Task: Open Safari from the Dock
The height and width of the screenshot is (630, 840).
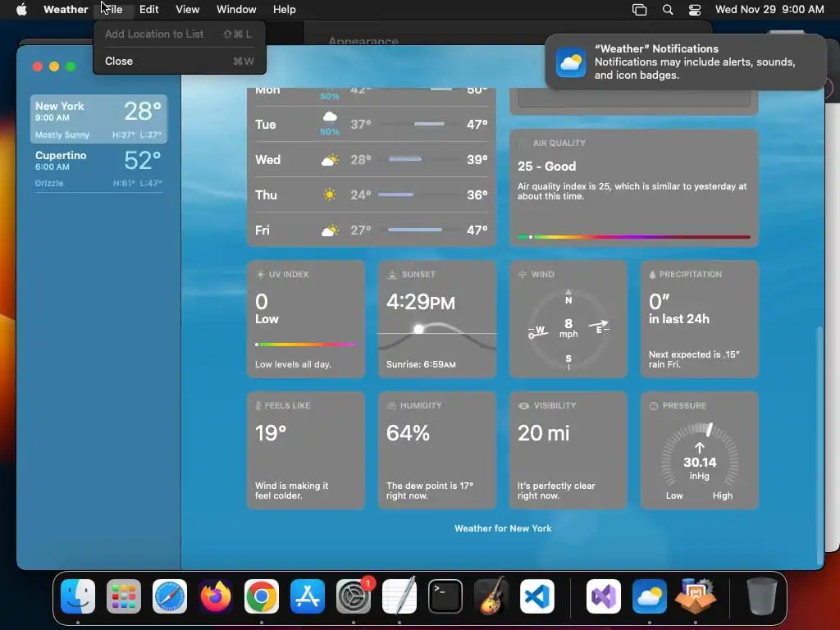Action: (170, 596)
